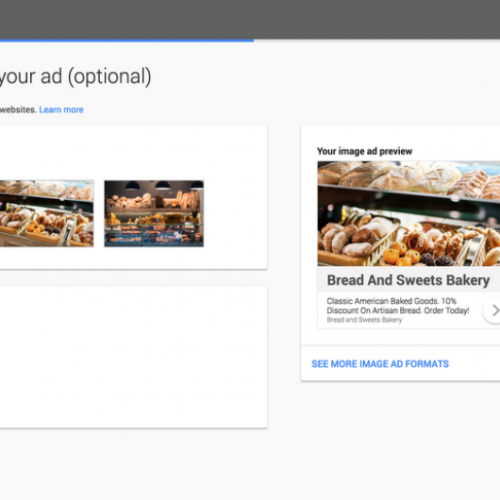Click the dark gray header bar
The width and height of the screenshot is (500, 500).
(250, 19)
